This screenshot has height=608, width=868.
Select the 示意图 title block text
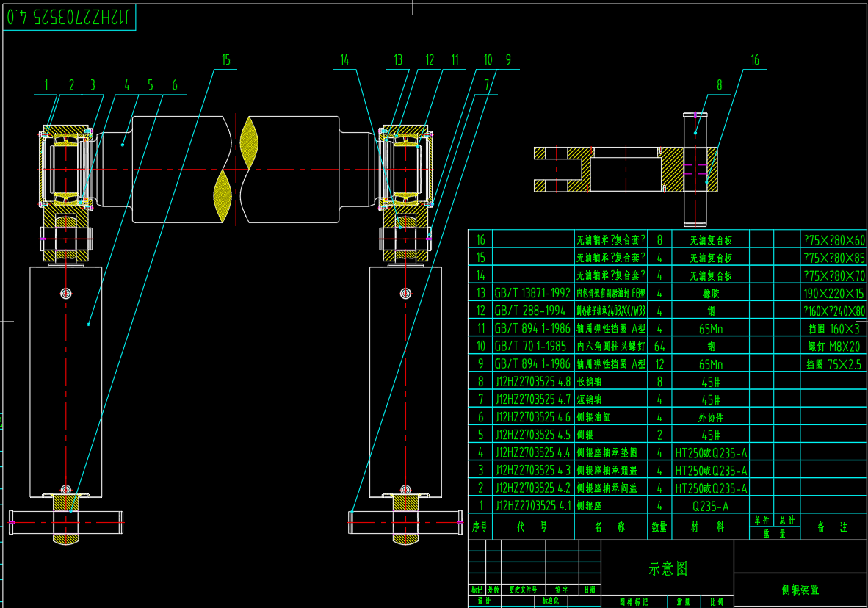(668, 569)
